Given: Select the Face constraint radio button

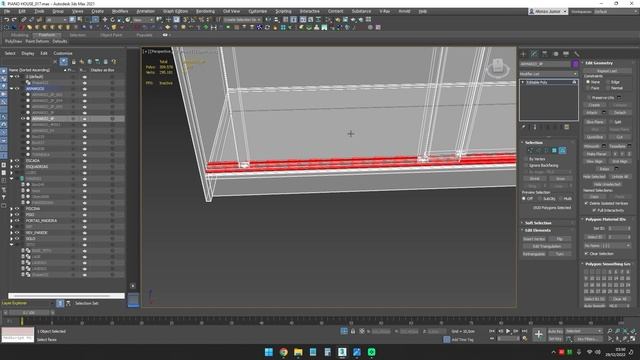Looking at the screenshot, I should coord(588,88).
